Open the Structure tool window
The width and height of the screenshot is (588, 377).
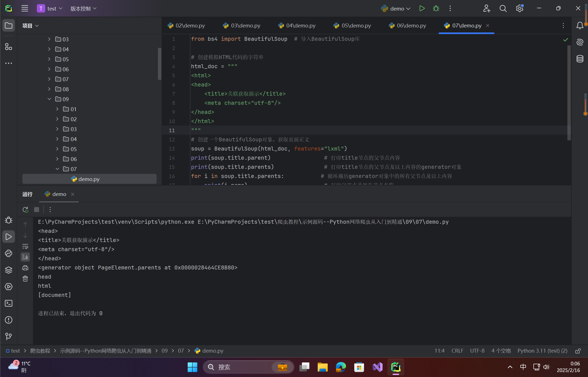[9, 47]
